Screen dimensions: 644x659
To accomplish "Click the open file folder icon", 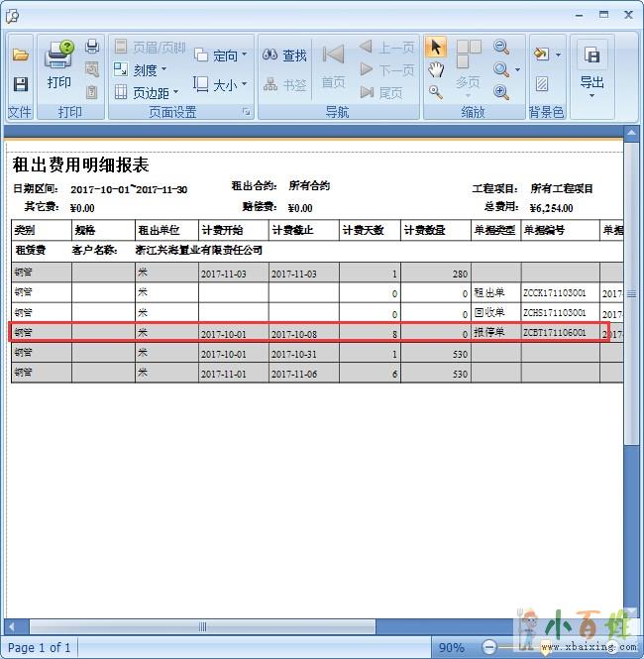I will (20, 55).
